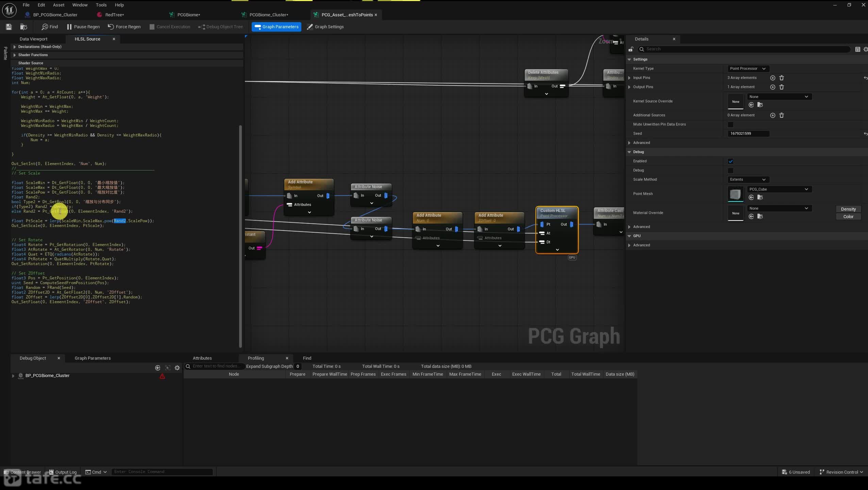Click the Force Regen button
The width and height of the screenshot is (868, 490).
(x=124, y=27)
